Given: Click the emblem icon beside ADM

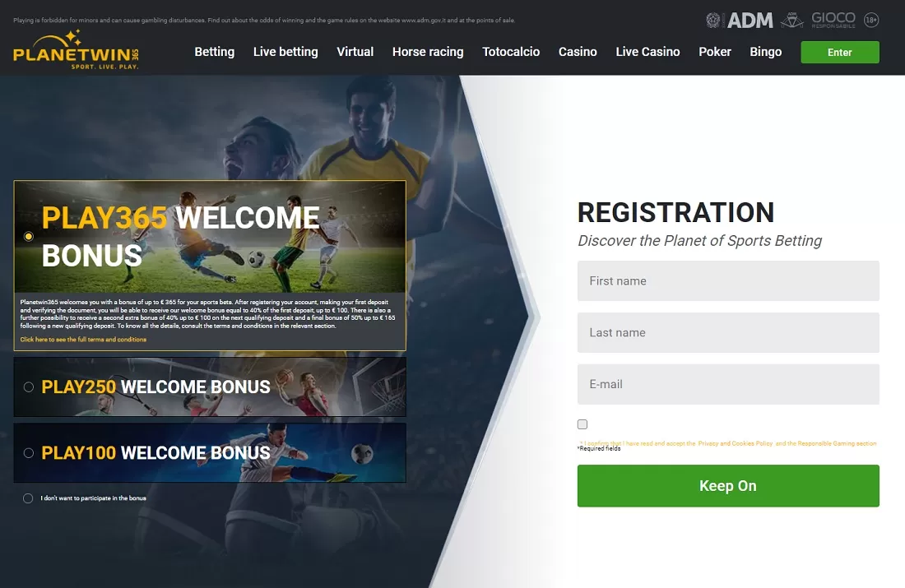Looking at the screenshot, I should (x=712, y=21).
